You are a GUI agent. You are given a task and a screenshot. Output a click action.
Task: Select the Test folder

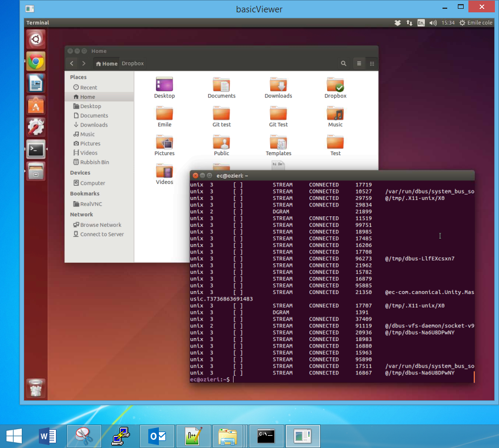335,145
